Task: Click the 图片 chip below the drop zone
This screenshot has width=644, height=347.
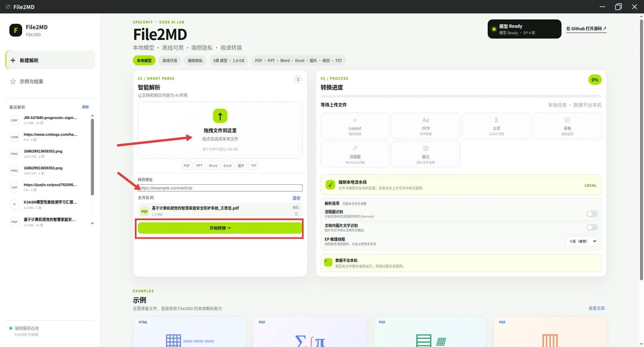Action: [x=241, y=165]
